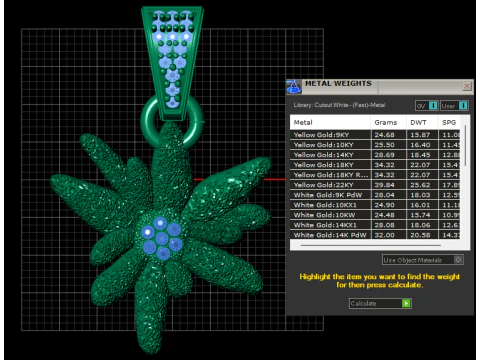Select the Yellow Gold:9KY row

(x=375, y=135)
